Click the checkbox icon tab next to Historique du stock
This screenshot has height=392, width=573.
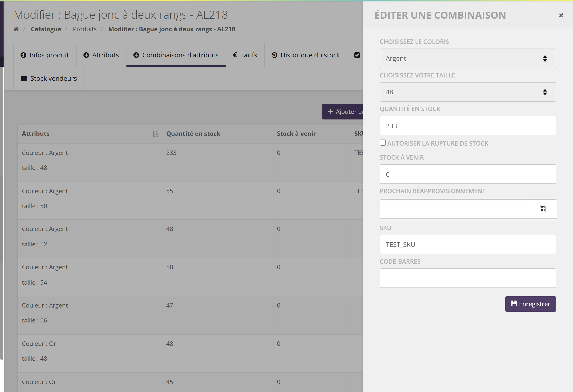tap(357, 55)
